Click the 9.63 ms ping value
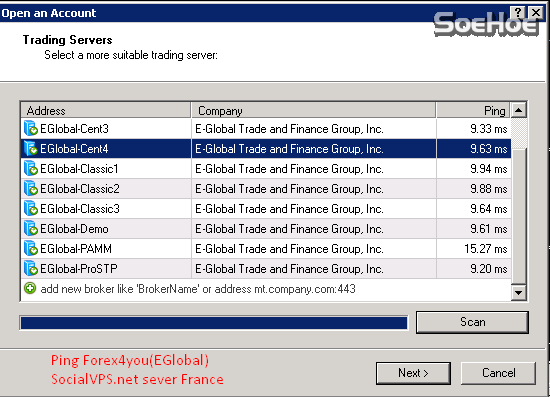Image resolution: width=550 pixels, height=397 pixels. pos(489,149)
